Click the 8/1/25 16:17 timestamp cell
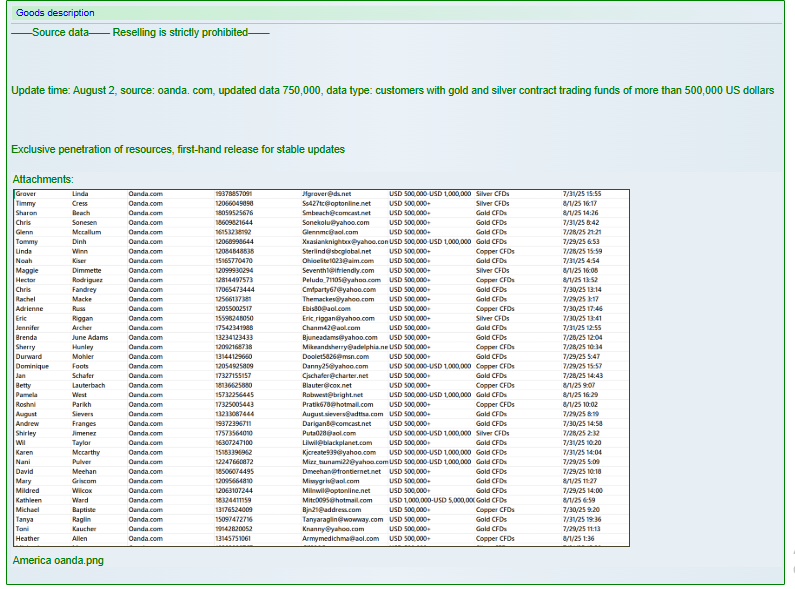 580,203
